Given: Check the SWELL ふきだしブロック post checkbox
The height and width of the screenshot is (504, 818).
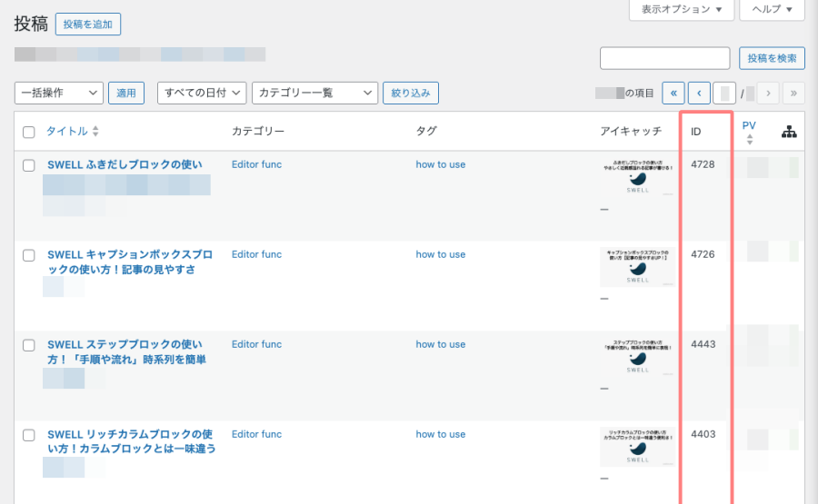Looking at the screenshot, I should pyautogui.click(x=29, y=165).
